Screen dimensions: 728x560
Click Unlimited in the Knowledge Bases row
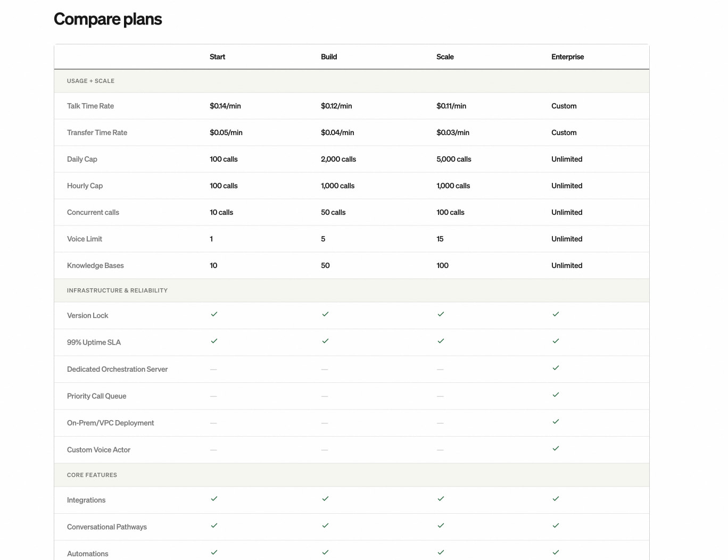pos(567,265)
